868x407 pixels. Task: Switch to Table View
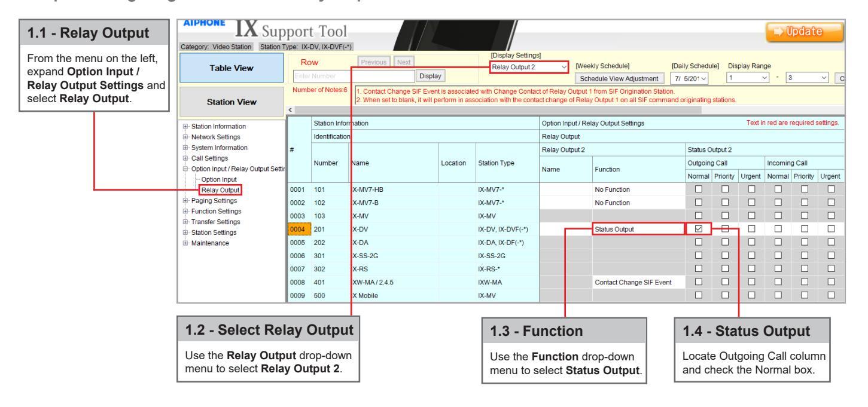point(233,68)
